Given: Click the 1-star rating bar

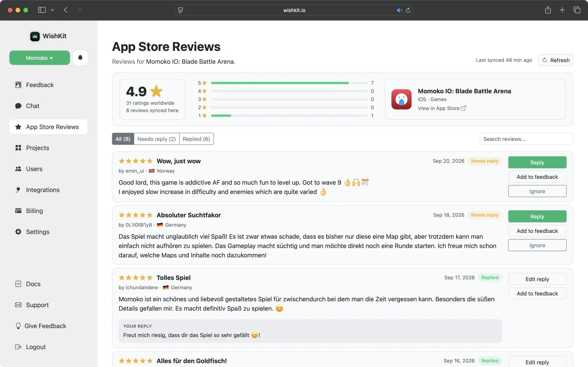Looking at the screenshot, I should click(289, 116).
